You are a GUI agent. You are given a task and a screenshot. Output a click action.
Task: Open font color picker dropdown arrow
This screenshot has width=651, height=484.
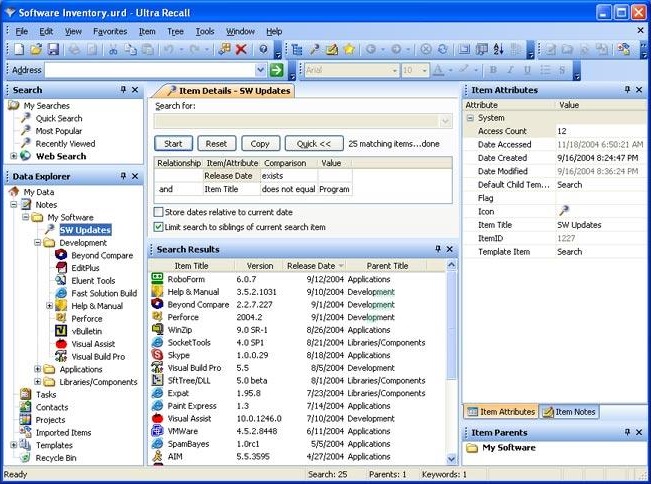450,71
